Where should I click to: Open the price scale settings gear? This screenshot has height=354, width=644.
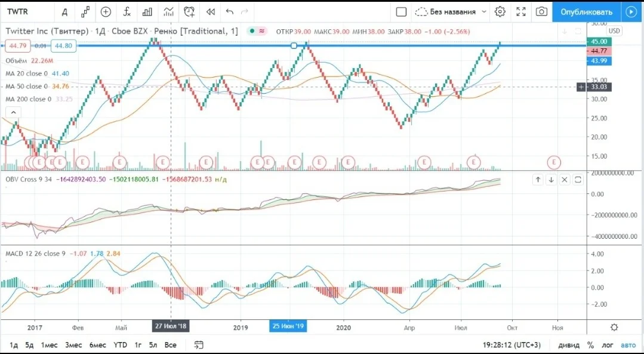[614, 327]
